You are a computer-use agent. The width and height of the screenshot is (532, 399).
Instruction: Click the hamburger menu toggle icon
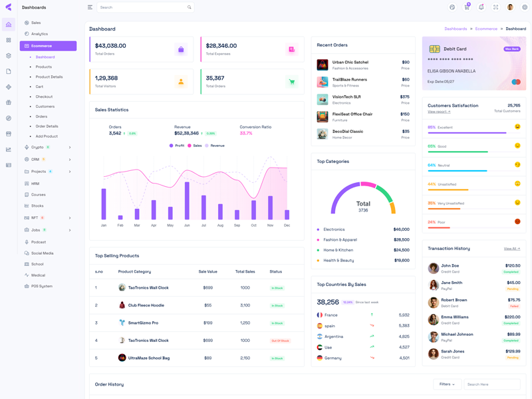[x=90, y=7]
